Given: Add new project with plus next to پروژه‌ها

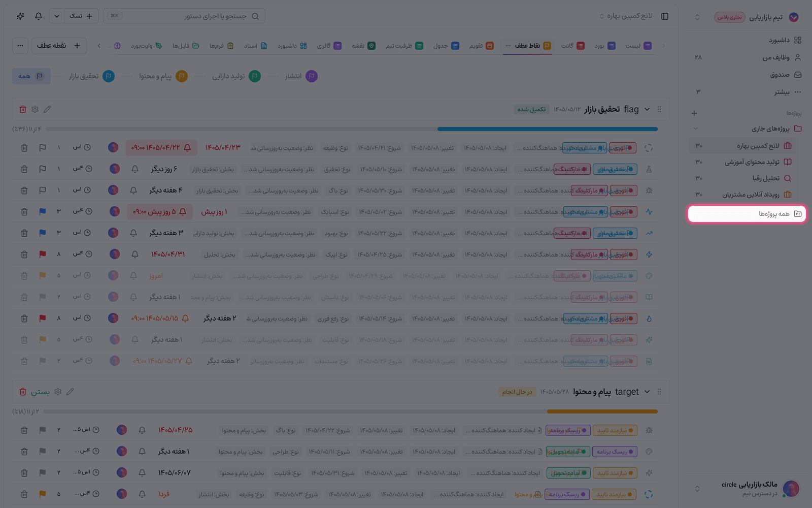Looking at the screenshot, I should coord(694,113).
